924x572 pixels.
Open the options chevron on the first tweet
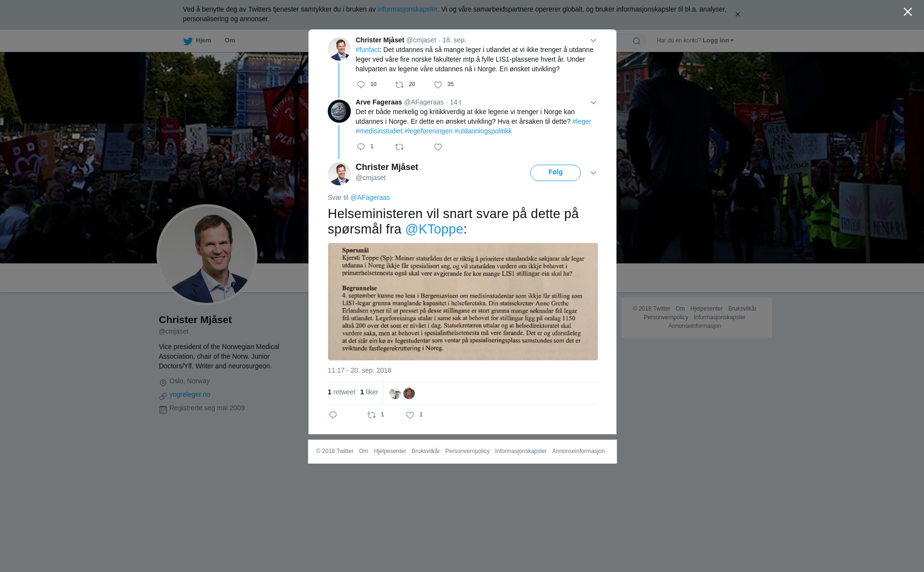click(x=593, y=40)
